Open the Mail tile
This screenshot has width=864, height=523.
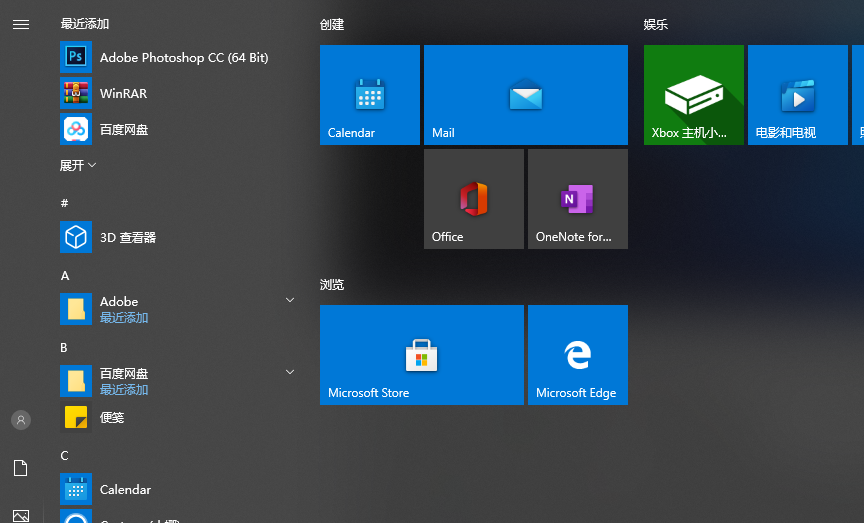tap(525, 95)
